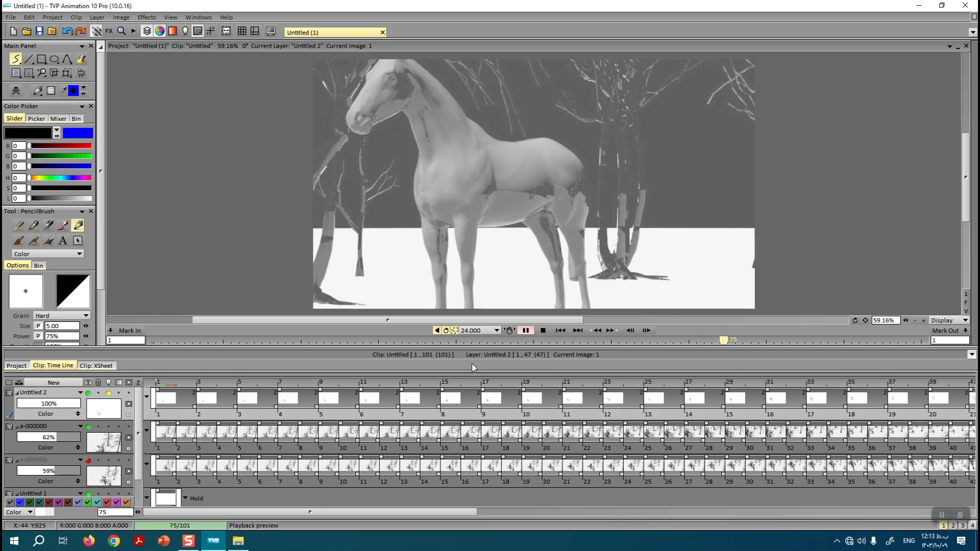Open the FX stack panel
This screenshot has height=551, width=980.
coord(109,31)
